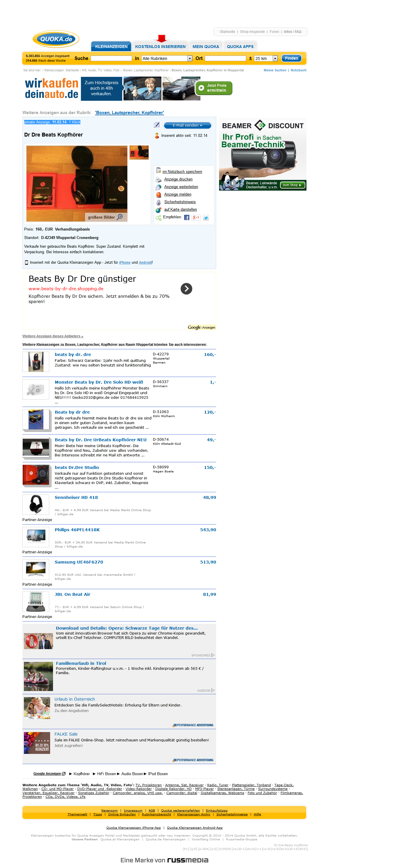Click the Android app link
This screenshot has width=393, height=868.
[x=145, y=263]
